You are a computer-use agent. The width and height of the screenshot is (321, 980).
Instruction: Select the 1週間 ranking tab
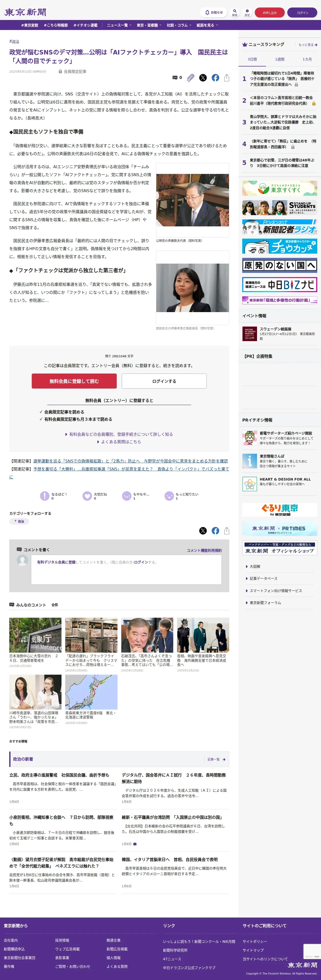click(x=280, y=59)
